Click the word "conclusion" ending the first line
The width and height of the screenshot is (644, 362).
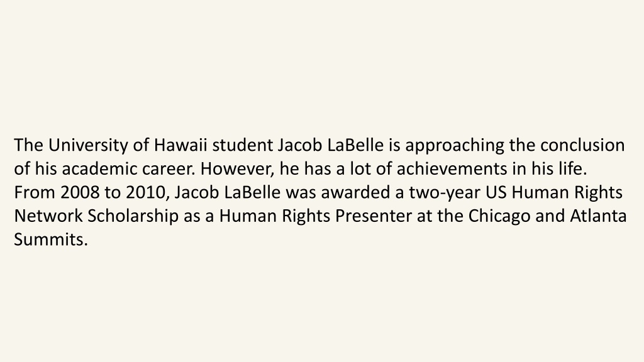point(582,145)
